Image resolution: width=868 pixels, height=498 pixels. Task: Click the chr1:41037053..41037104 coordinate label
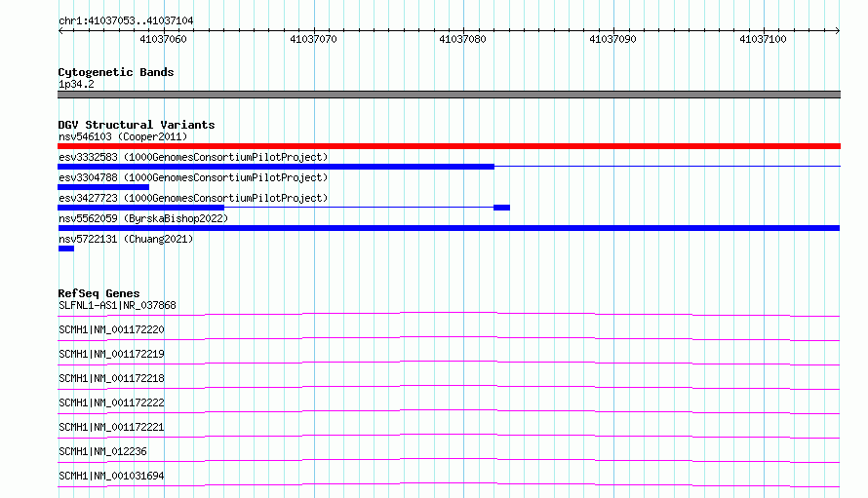(x=126, y=20)
